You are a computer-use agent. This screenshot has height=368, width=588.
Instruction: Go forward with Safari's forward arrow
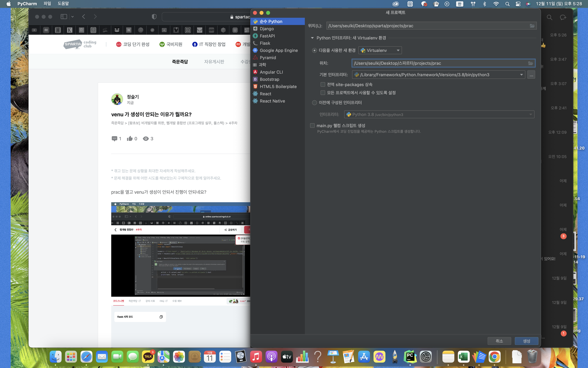pyautogui.click(x=95, y=17)
